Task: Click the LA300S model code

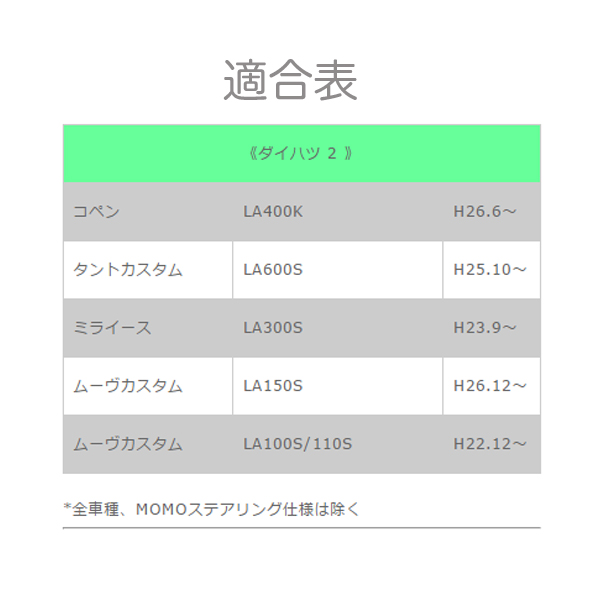Action: [x=273, y=328]
